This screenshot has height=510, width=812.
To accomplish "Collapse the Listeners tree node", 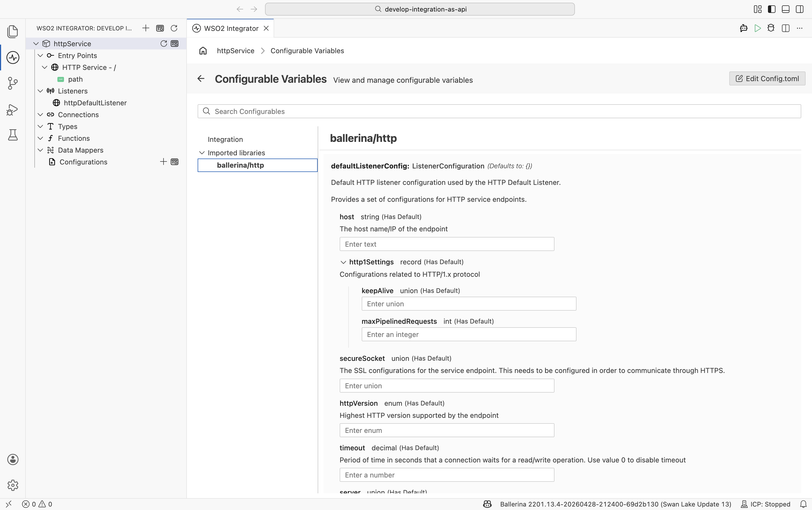I will point(40,91).
